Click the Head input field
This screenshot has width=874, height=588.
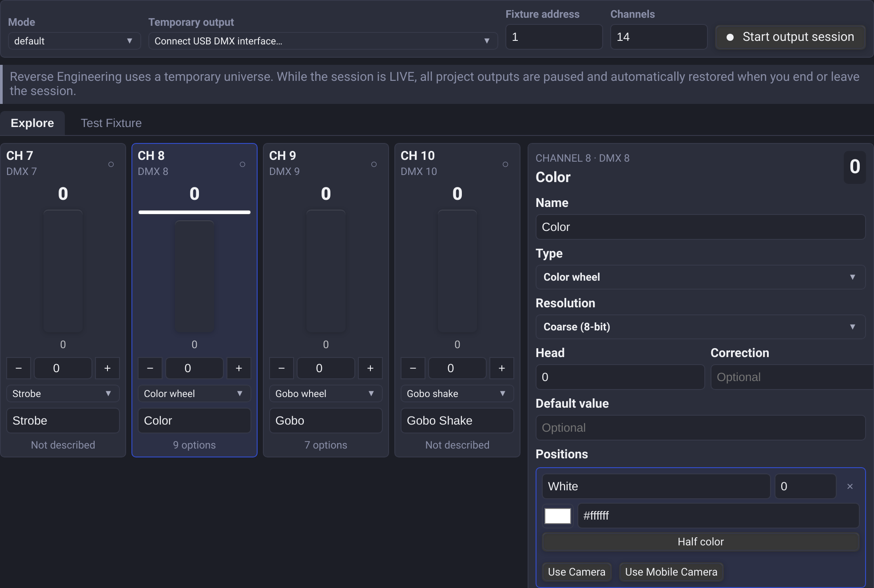pos(620,377)
